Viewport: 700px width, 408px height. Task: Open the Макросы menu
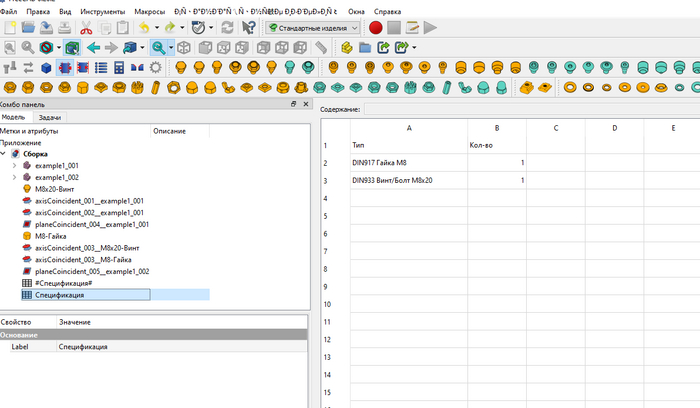[149, 11]
